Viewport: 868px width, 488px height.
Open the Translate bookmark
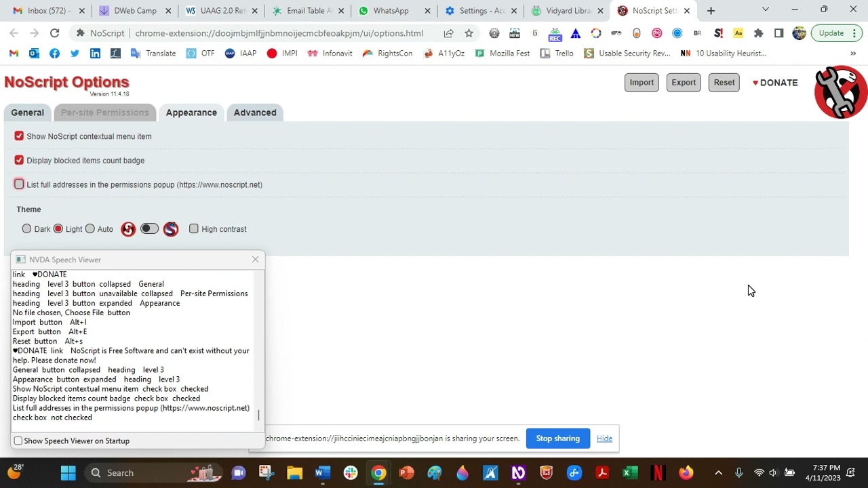point(153,54)
